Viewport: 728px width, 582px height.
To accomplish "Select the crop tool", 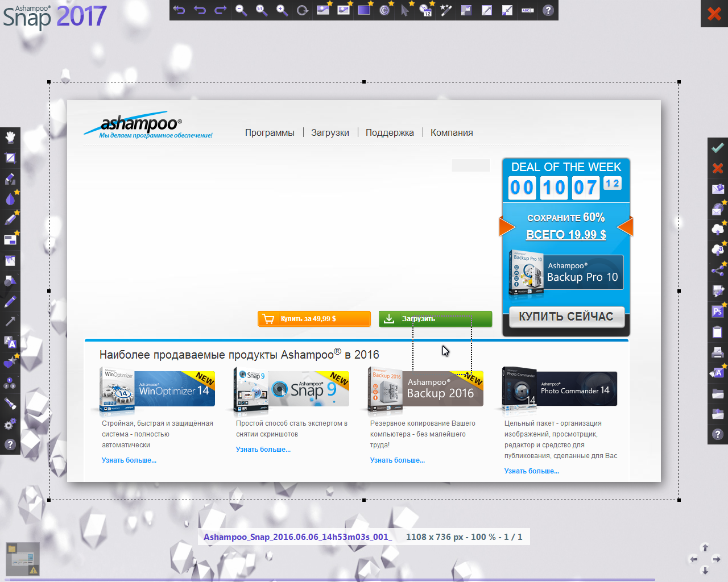I will coord(10,158).
